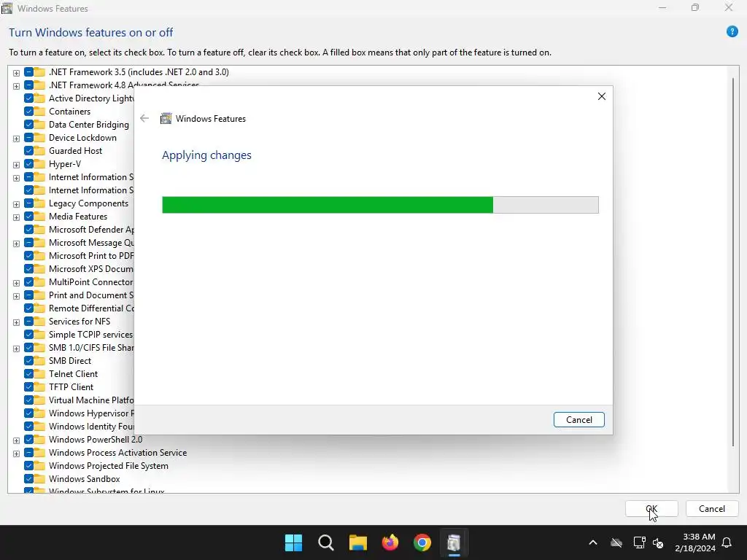The height and width of the screenshot is (560, 747).
Task: Click Windows Features title bar icon
Action: pos(7,8)
